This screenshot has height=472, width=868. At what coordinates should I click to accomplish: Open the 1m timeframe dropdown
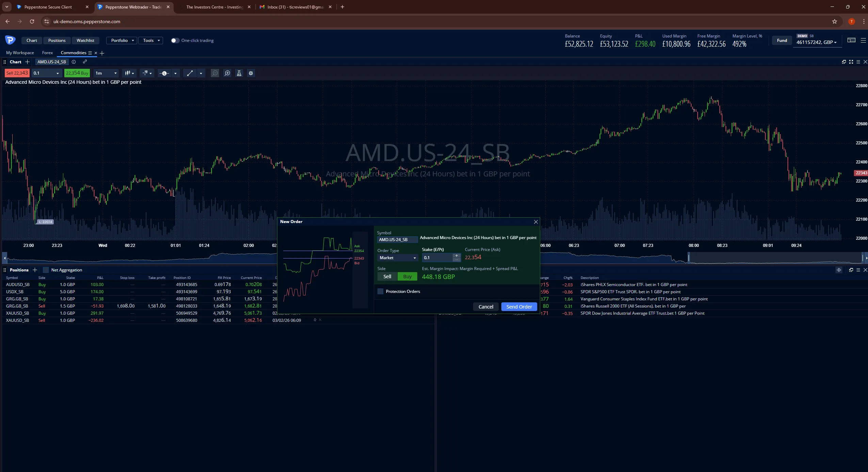click(x=106, y=73)
